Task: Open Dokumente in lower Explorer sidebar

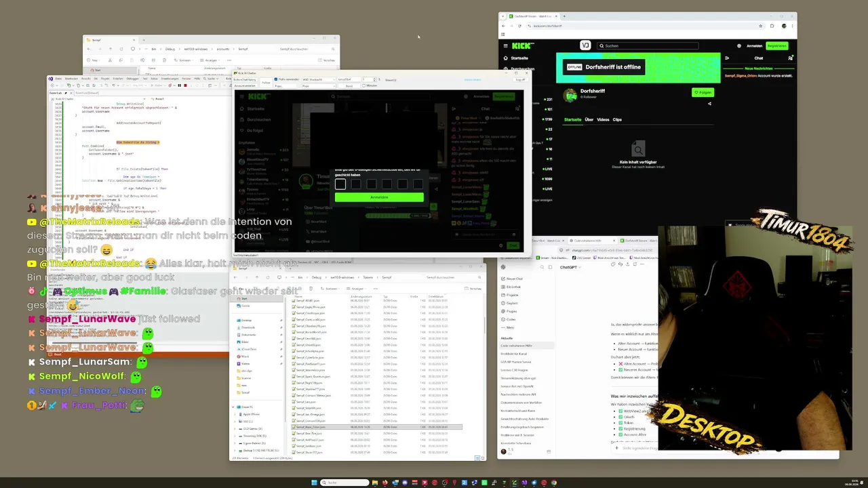Action: coord(249,334)
